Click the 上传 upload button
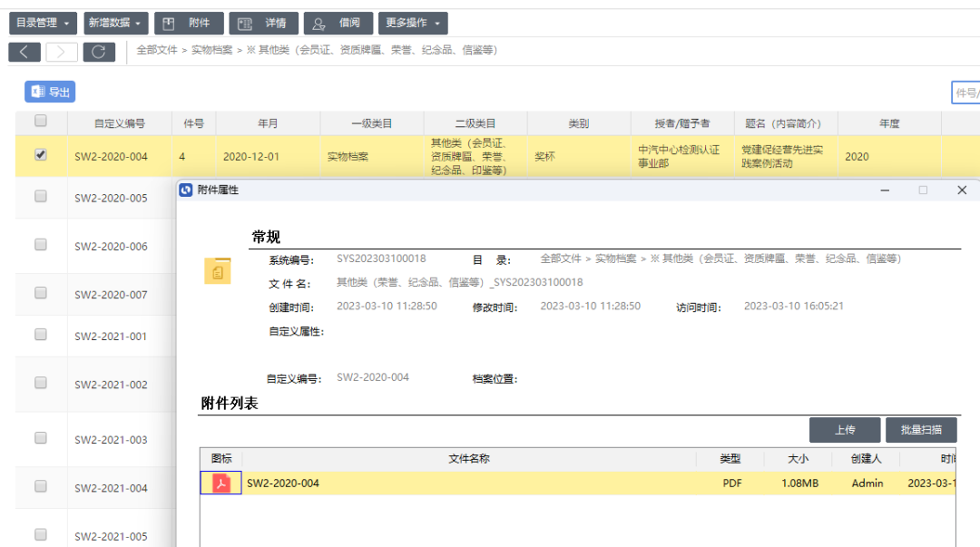This screenshot has height=547, width=980. tap(845, 429)
